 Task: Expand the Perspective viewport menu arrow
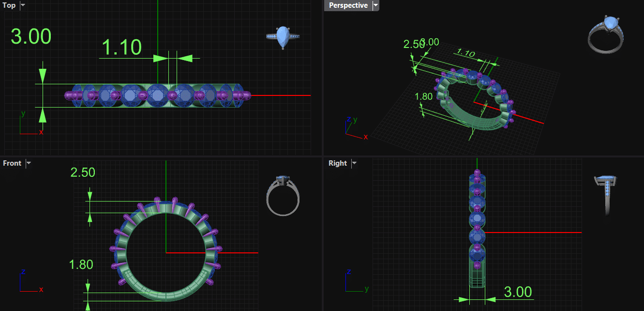tap(375, 5)
